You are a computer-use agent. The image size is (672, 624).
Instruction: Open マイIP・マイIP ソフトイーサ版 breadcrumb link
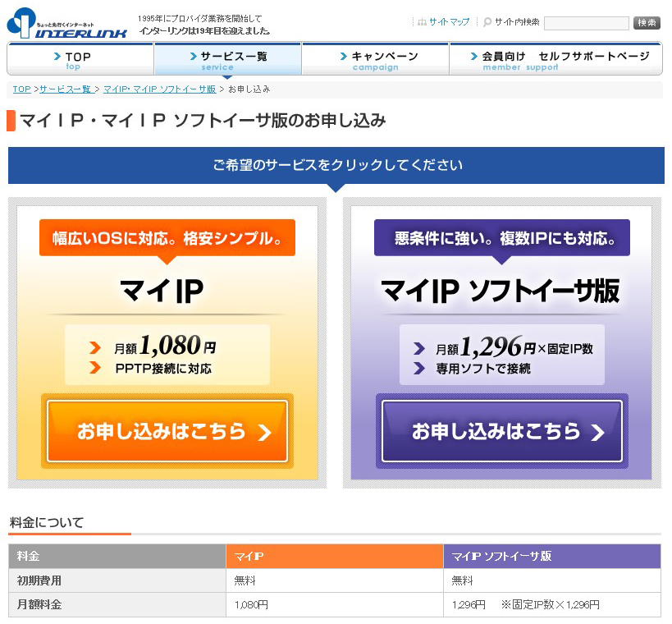(x=159, y=89)
